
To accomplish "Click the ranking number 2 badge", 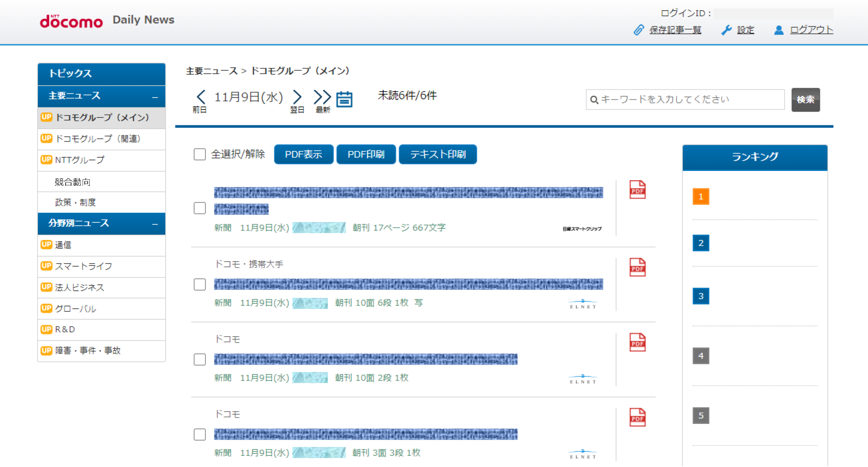I will coord(701,243).
